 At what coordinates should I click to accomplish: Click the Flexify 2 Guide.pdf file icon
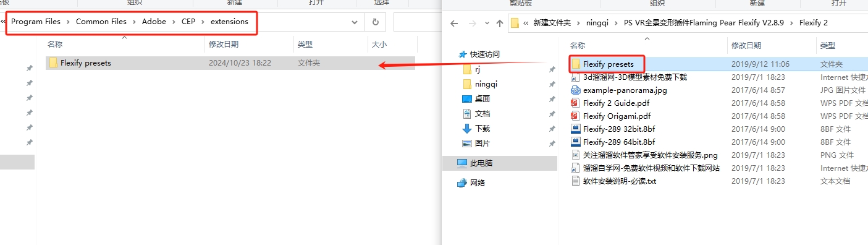pos(576,103)
